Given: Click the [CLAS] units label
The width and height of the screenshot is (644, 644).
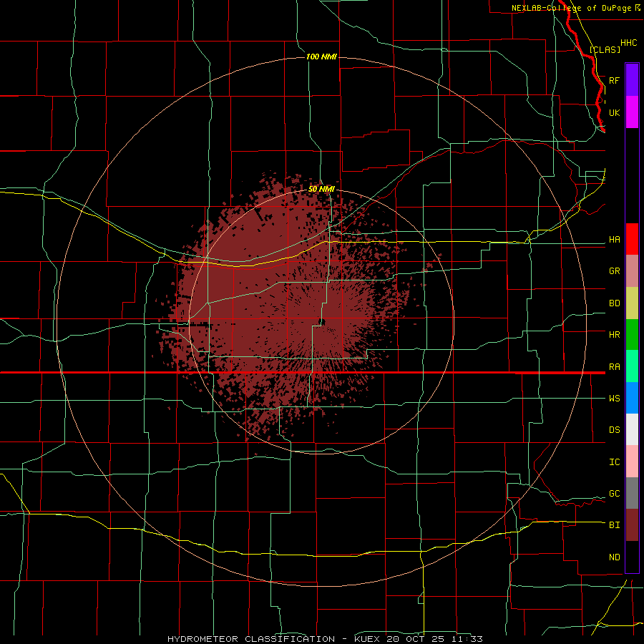Looking at the screenshot, I should (x=605, y=49).
